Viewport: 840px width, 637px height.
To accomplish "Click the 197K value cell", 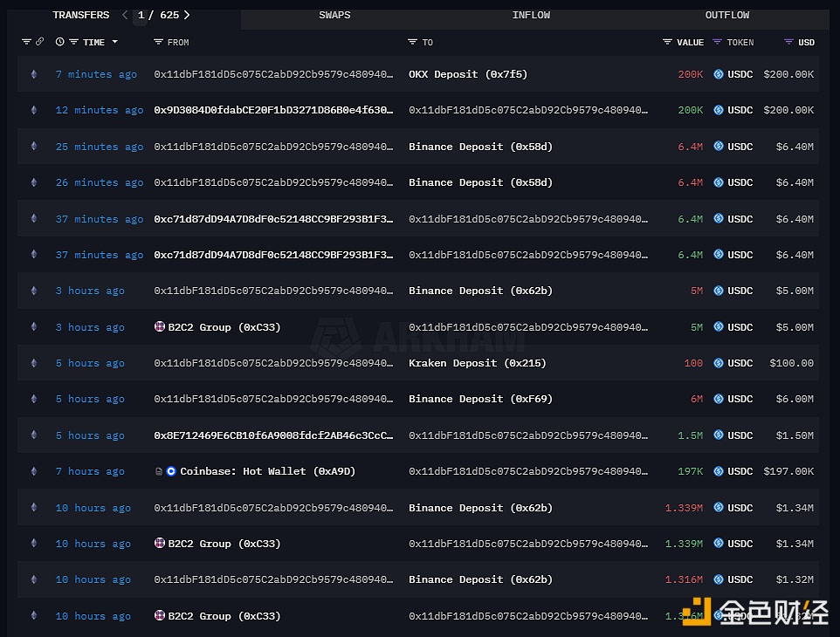I will pos(690,471).
